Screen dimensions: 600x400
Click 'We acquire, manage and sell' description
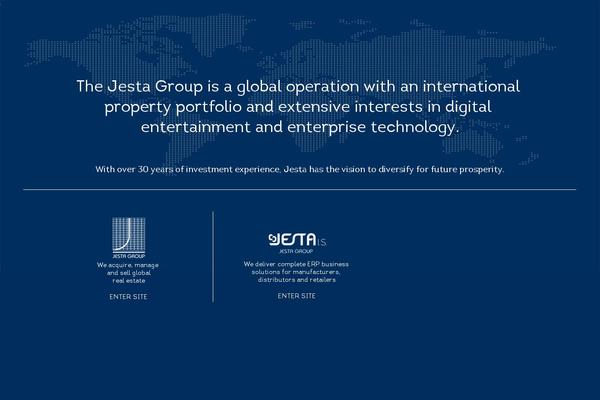point(128,267)
